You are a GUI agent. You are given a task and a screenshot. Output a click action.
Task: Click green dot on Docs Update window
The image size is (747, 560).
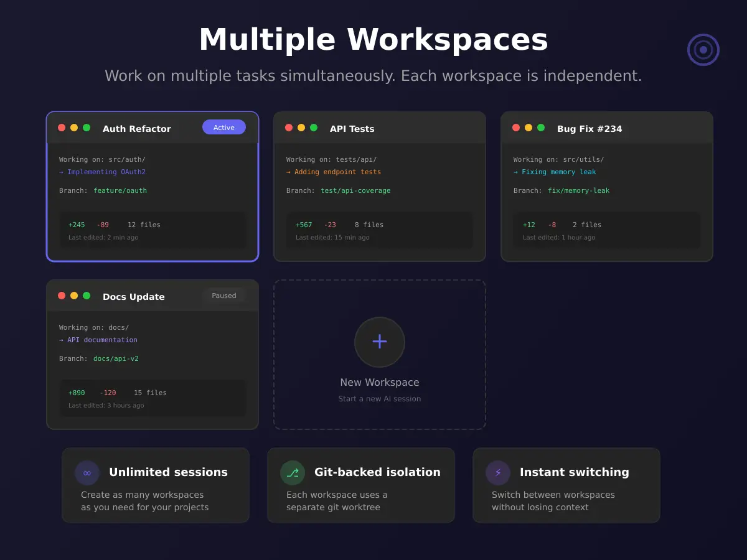click(87, 296)
